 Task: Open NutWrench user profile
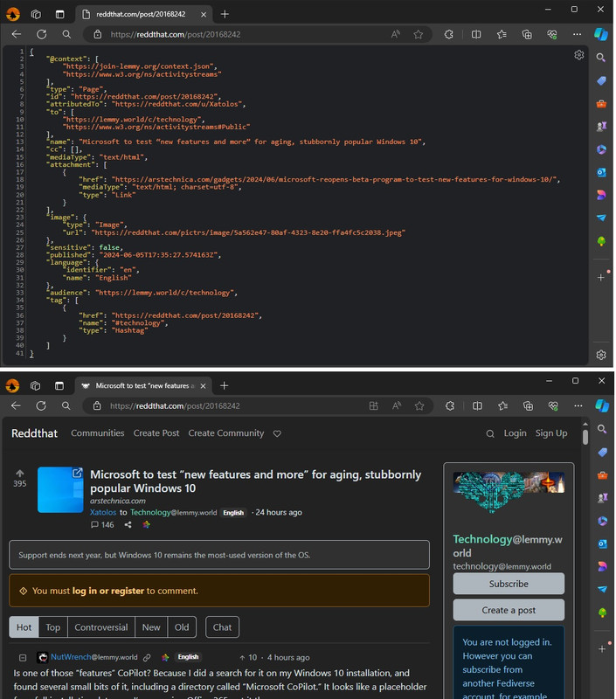tap(93, 657)
